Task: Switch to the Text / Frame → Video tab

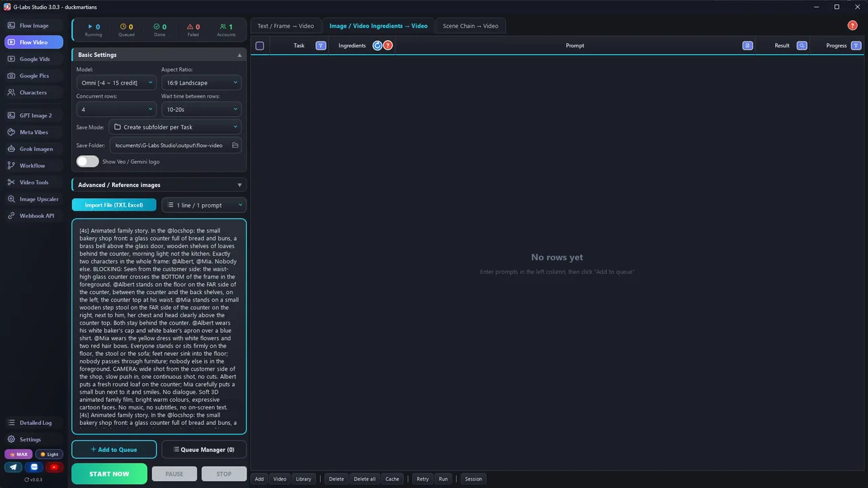Action: point(285,26)
